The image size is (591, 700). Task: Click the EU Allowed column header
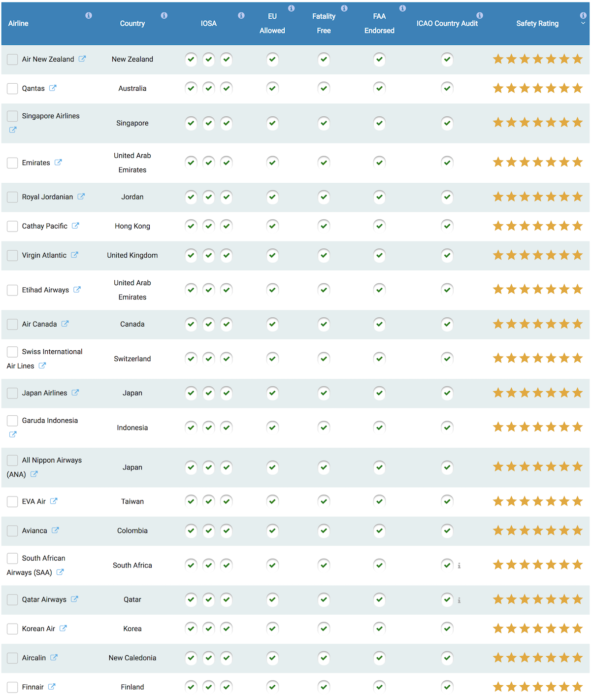272,23
